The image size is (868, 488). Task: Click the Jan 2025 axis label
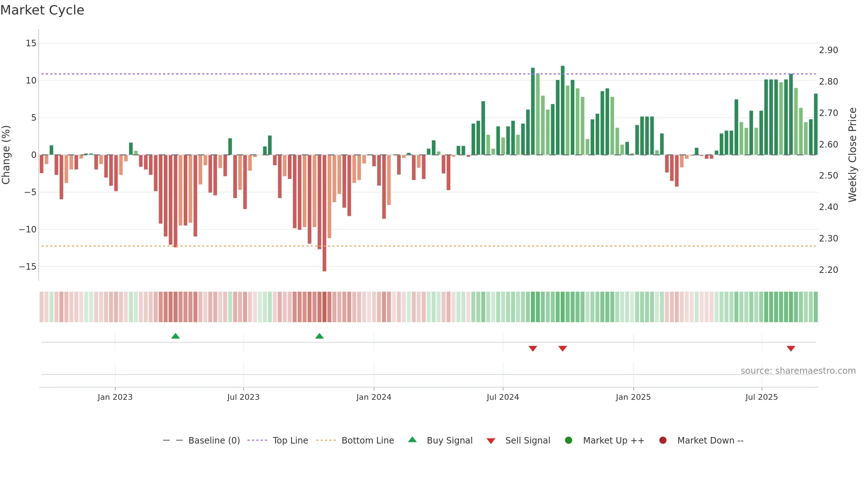pyautogui.click(x=633, y=397)
